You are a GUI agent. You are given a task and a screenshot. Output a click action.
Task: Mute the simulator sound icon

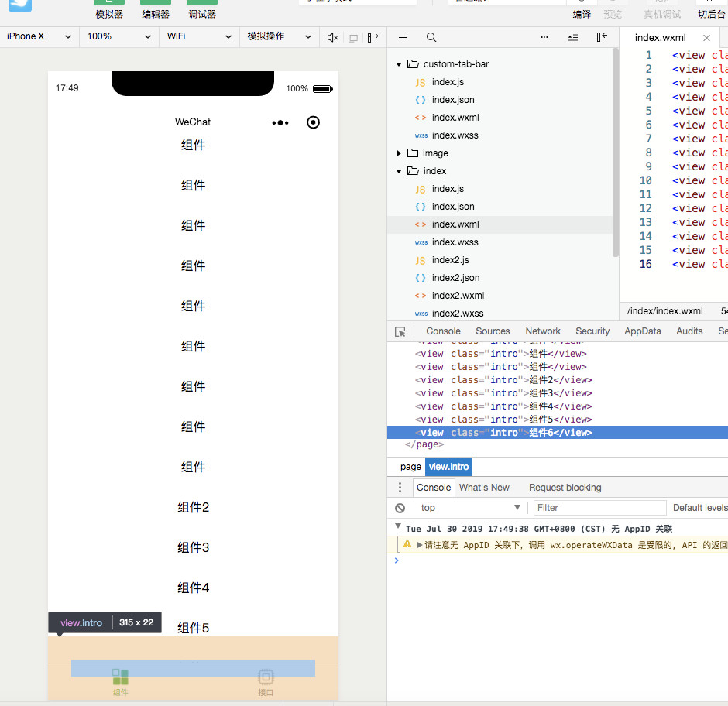tap(332, 37)
